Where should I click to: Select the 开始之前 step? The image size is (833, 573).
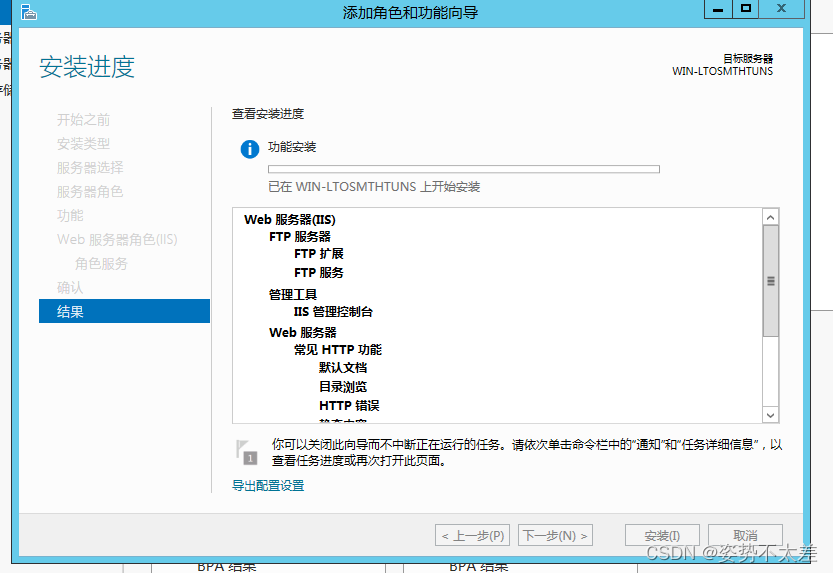pyautogui.click(x=83, y=120)
